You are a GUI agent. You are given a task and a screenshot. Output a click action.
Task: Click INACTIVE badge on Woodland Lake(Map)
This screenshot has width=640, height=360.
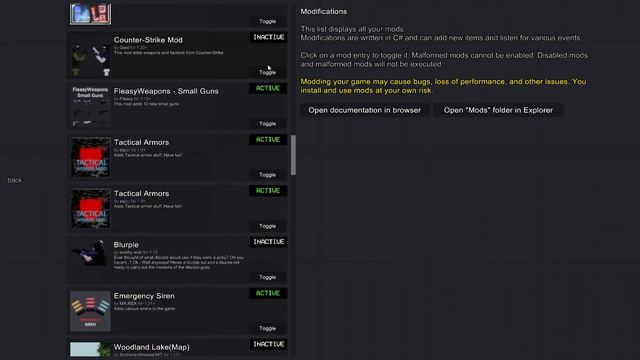[268, 344]
